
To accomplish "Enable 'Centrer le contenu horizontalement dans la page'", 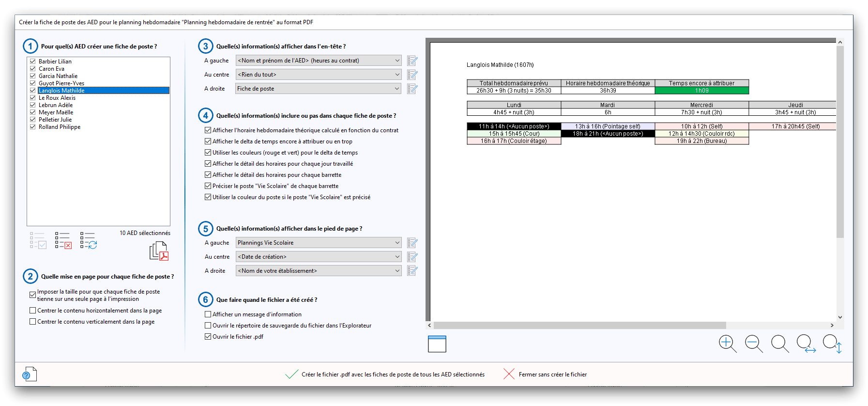I will [x=33, y=311].
